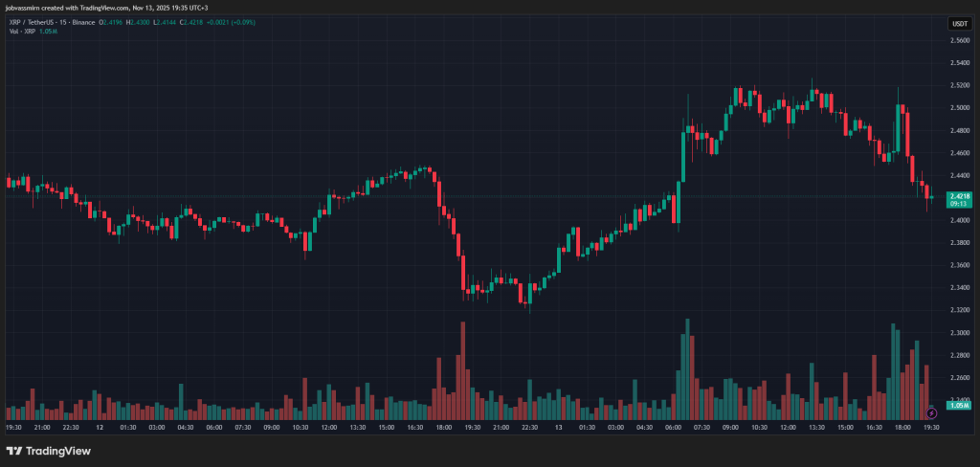Image resolution: width=980 pixels, height=467 pixels.
Task: Click the USDT currency label
Action: pos(958,23)
